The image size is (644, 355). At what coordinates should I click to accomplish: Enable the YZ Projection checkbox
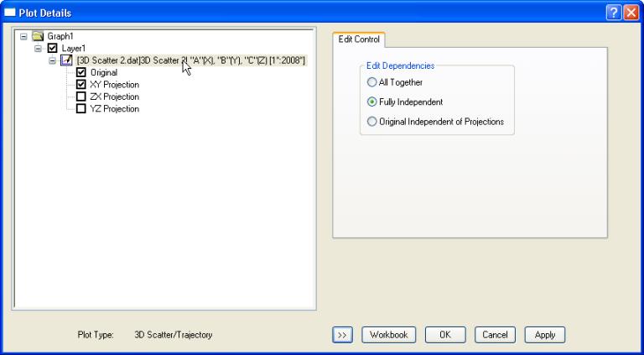coord(81,109)
